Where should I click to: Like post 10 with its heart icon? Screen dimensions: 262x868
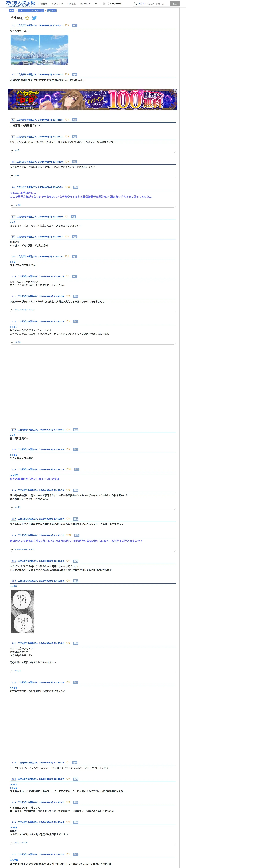(67, 276)
